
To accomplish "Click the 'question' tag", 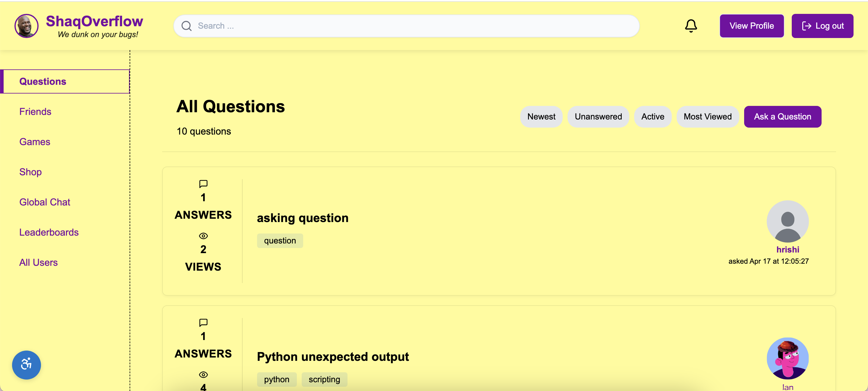I will tap(280, 240).
